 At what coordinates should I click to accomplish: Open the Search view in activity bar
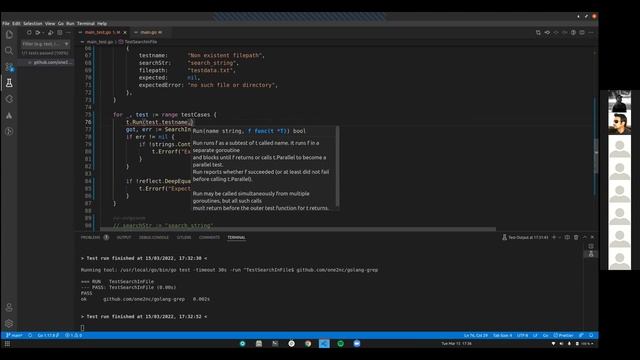pos(9,51)
